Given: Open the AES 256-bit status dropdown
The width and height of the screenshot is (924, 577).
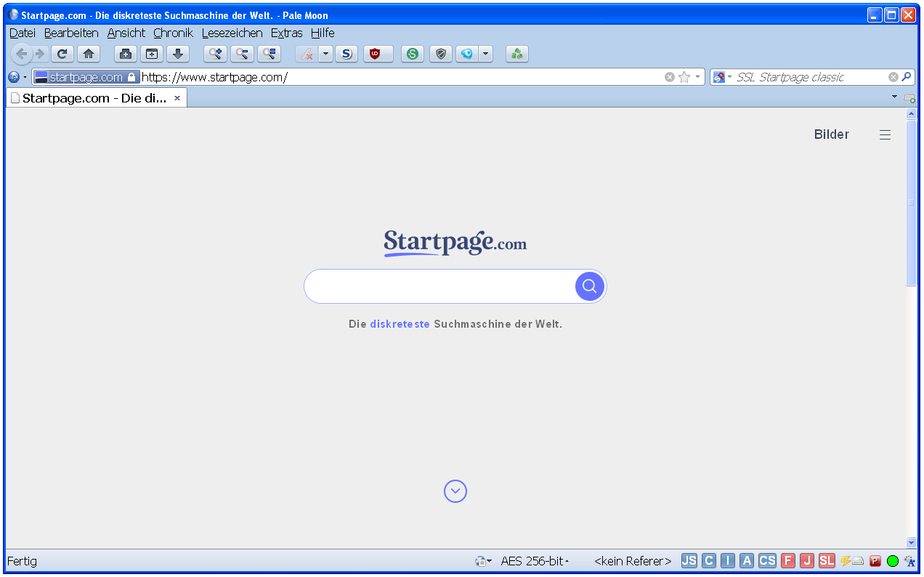Looking at the screenshot, I should 535,561.
